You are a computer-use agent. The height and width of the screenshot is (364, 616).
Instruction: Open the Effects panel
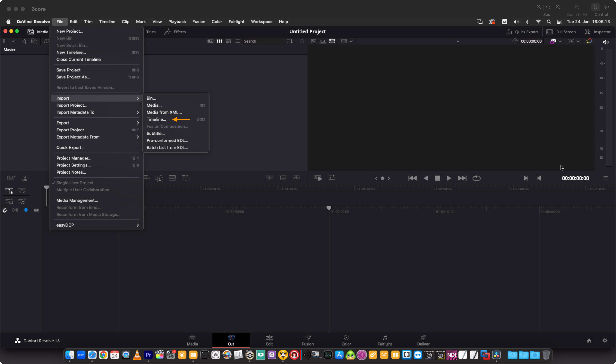coord(175,32)
